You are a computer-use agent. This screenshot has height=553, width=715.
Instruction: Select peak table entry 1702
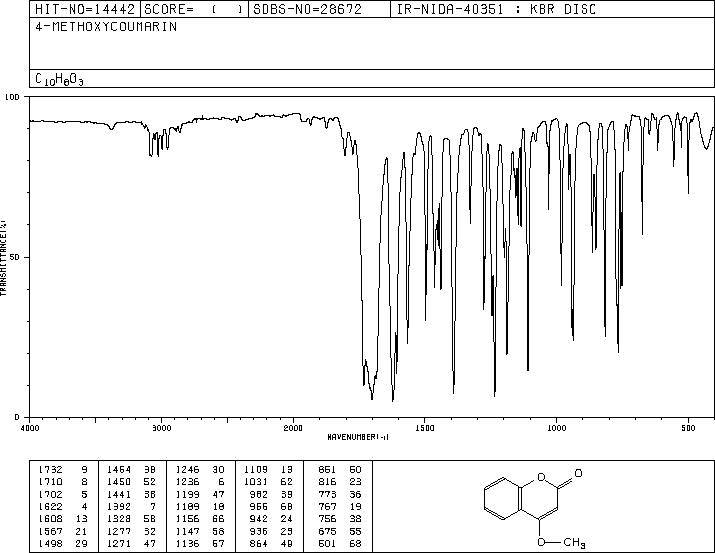pos(63,494)
